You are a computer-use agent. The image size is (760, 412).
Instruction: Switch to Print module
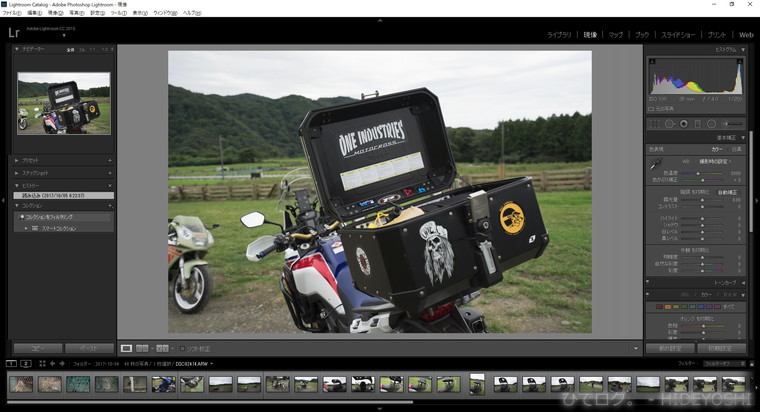tap(717, 35)
